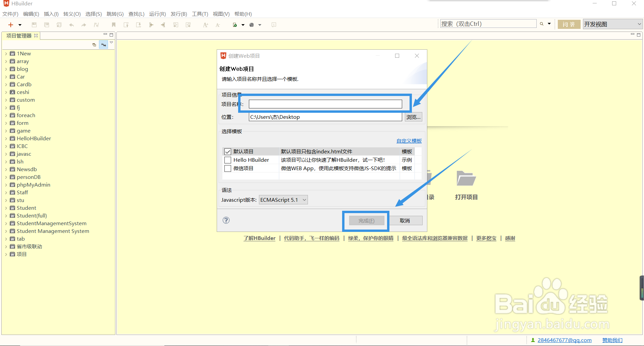The height and width of the screenshot is (346, 644).
Task: Click the red plus New button
Action: click(x=11, y=25)
